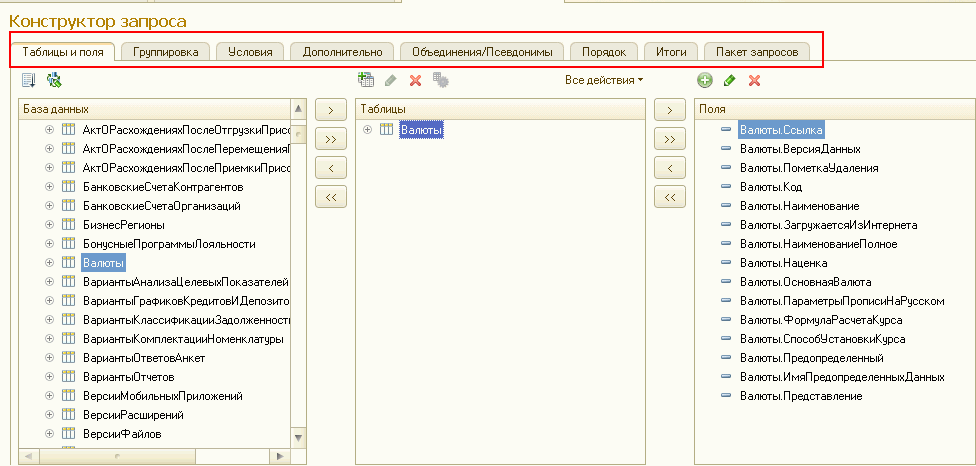This screenshot has height=466, width=976.
Task: Click the База данных horizontal scroll left arrow
Action: coord(30,456)
